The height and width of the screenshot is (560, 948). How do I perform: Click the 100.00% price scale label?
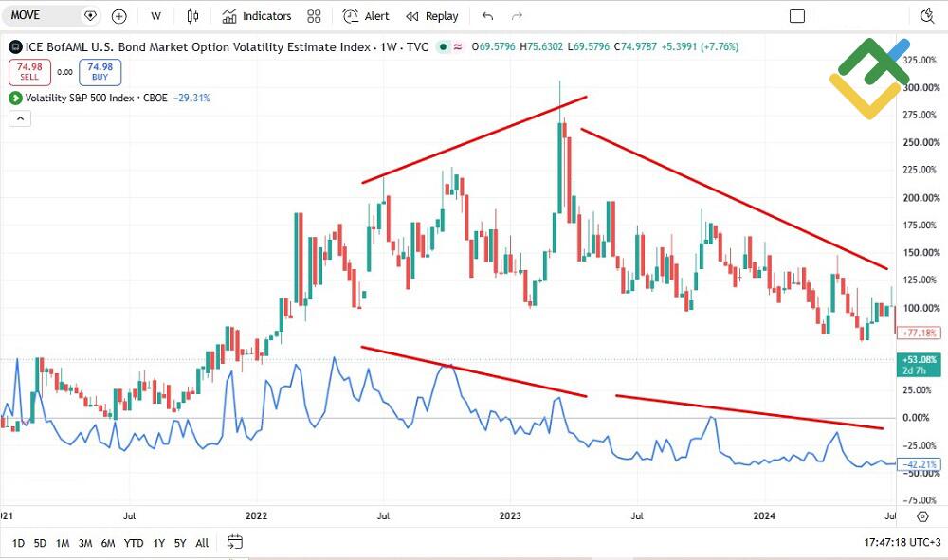click(921, 308)
